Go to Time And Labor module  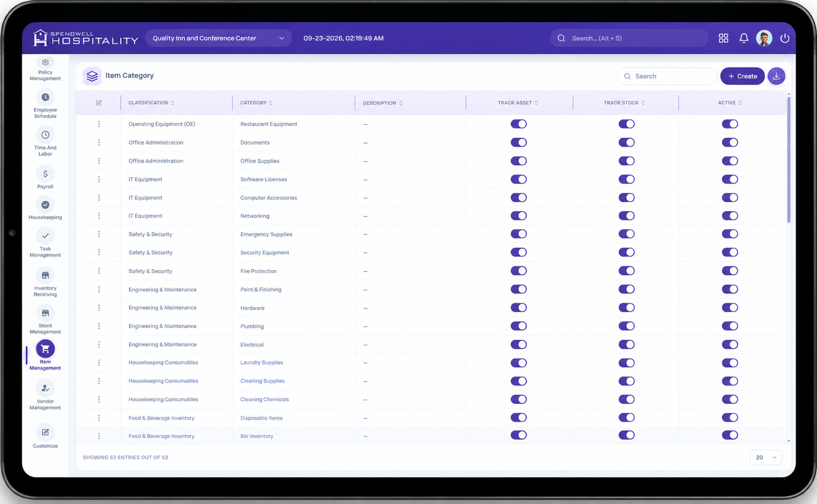(45, 142)
